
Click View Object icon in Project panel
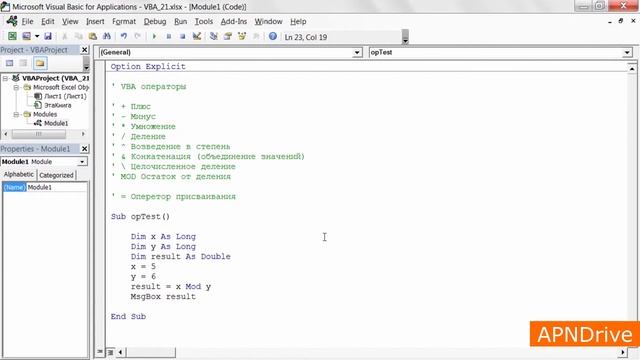coord(24,63)
